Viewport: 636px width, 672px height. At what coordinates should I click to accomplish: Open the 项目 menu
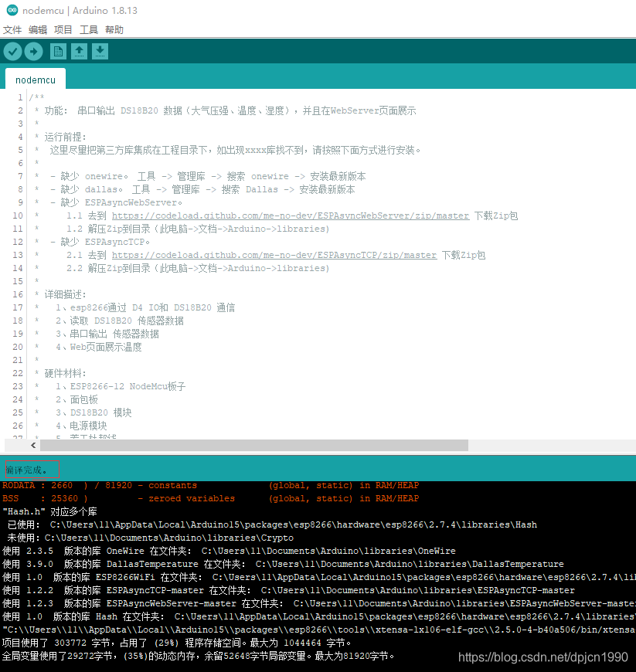[63, 29]
